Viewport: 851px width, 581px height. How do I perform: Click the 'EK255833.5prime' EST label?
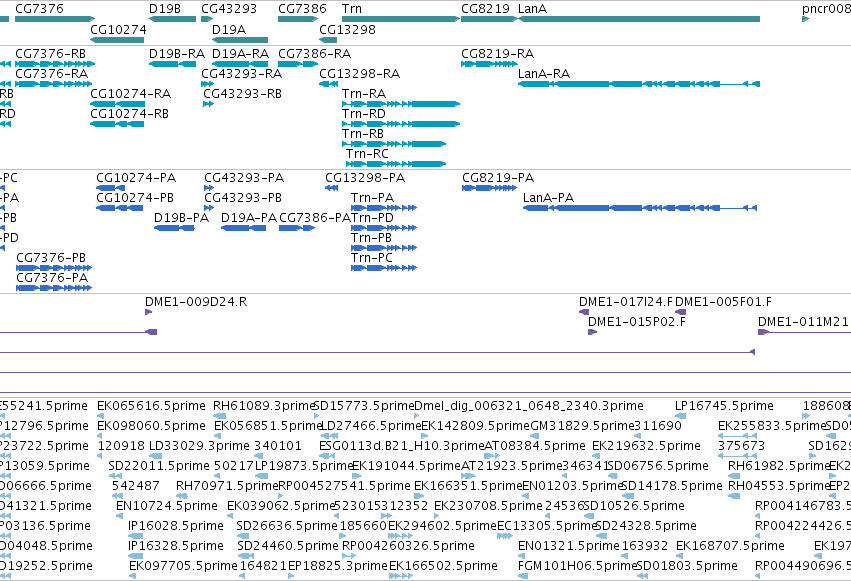coord(772,426)
